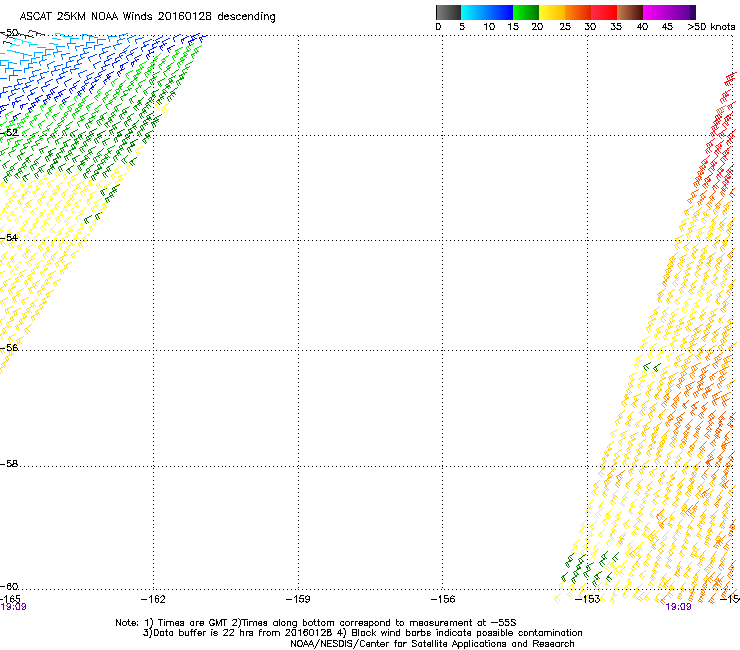The image size is (740, 650).
Task: Click the magenta-purple 40-50 knots legend swatch
Action: [x=669, y=12]
